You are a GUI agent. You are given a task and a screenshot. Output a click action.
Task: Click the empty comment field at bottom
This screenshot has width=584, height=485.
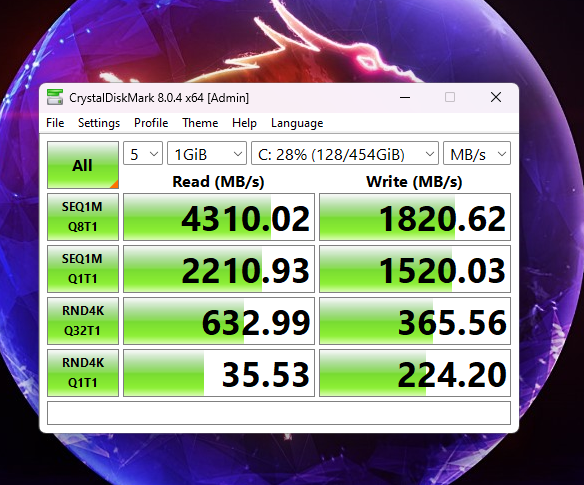[x=279, y=413]
